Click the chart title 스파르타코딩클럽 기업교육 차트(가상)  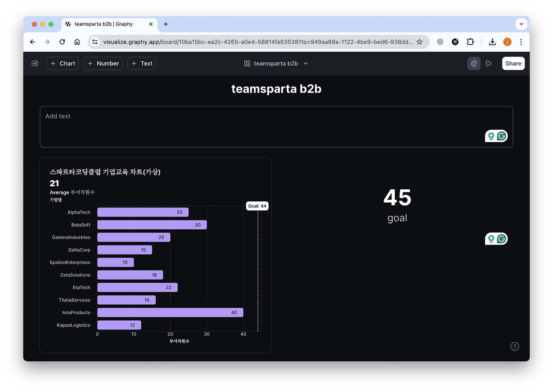coord(105,172)
